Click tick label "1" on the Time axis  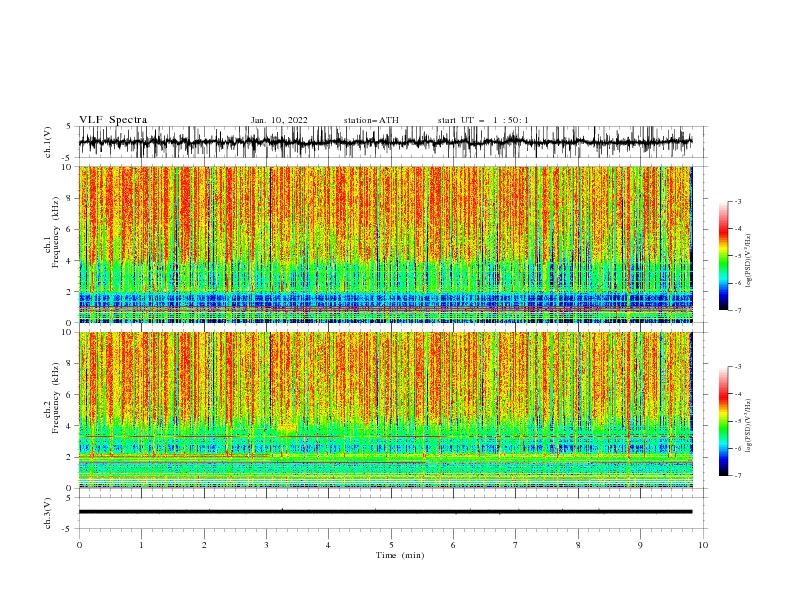point(141,545)
